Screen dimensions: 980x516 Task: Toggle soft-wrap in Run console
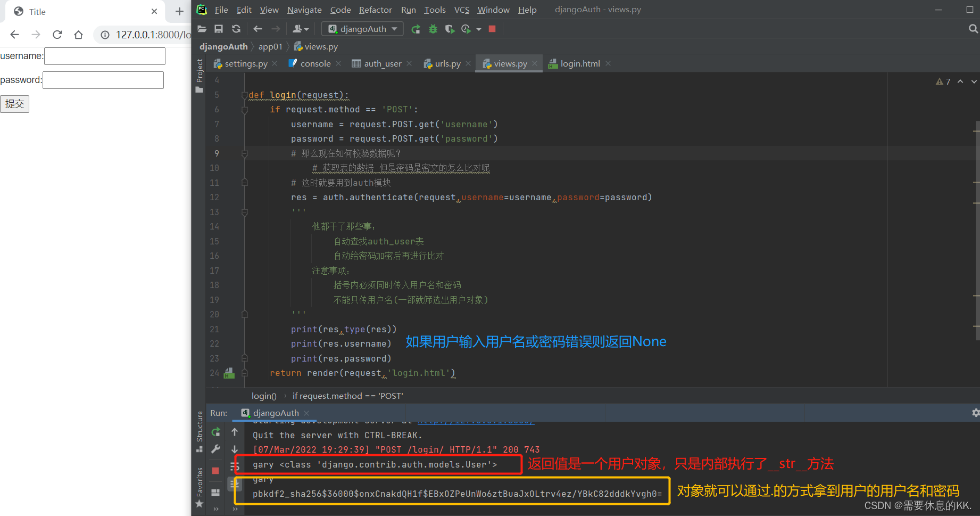[x=235, y=466]
